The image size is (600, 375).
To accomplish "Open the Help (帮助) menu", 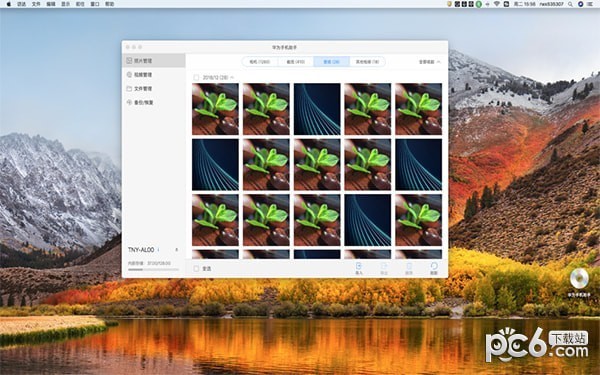I will [109, 4].
